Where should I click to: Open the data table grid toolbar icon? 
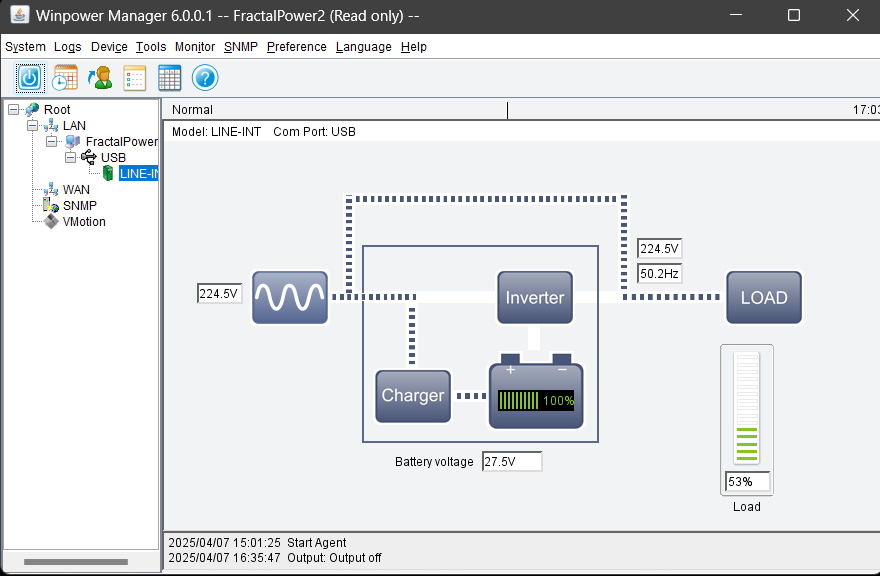(170, 78)
